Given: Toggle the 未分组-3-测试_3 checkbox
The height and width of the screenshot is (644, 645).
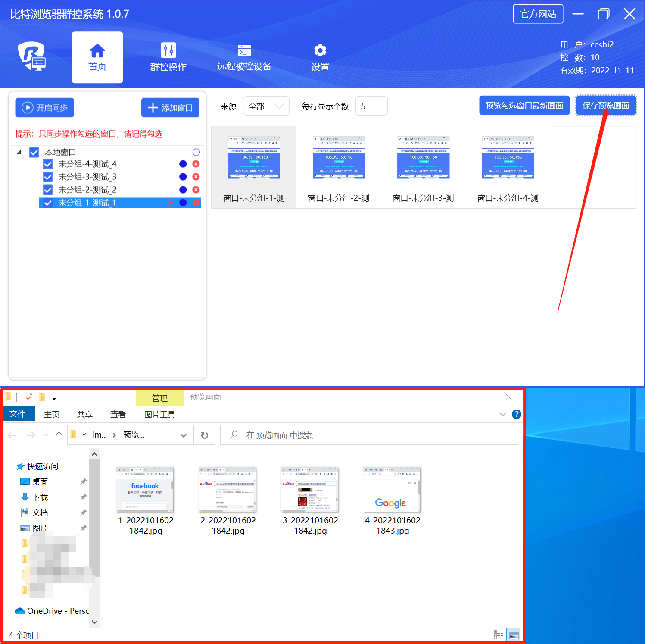Looking at the screenshot, I should 48,177.
